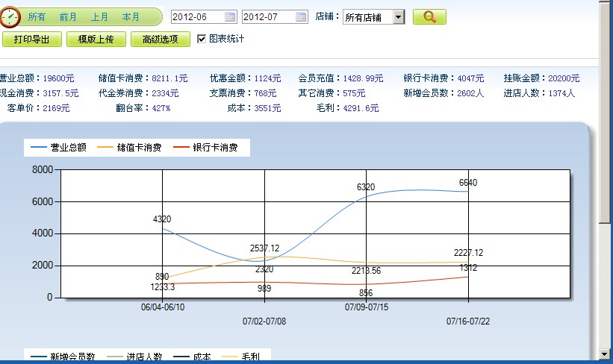Click the 6640 data point on chart
The image size is (613, 364).
tap(468, 192)
